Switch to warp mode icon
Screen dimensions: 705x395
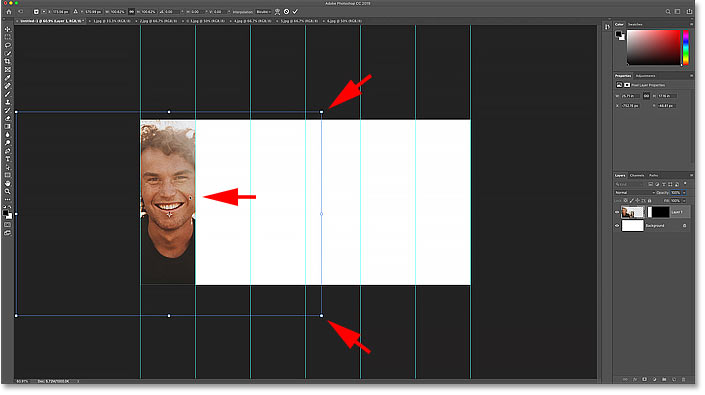click(x=277, y=12)
